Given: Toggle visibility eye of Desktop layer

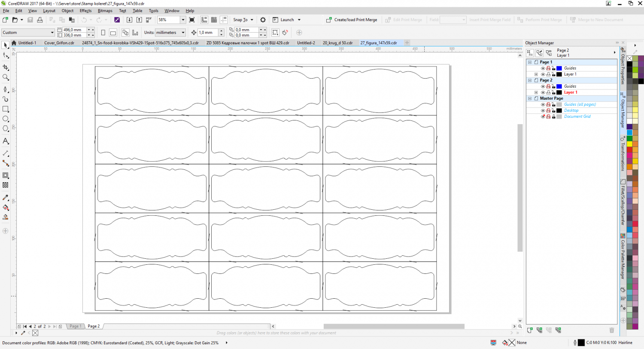Looking at the screenshot, I should (x=543, y=110).
